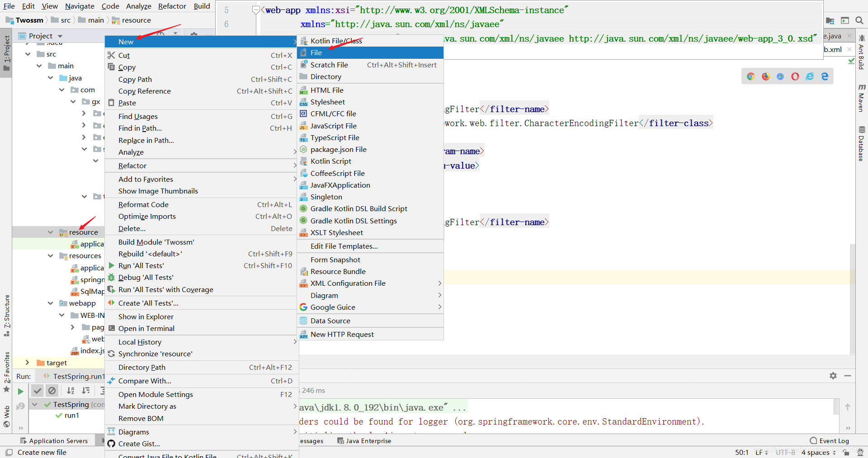Click the editor vertical scrollbar

click(852, 298)
